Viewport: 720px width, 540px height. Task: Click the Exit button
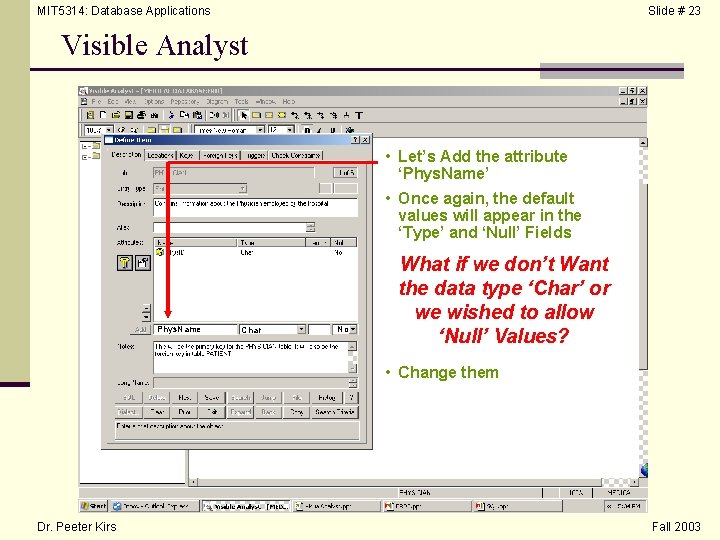coord(212,412)
